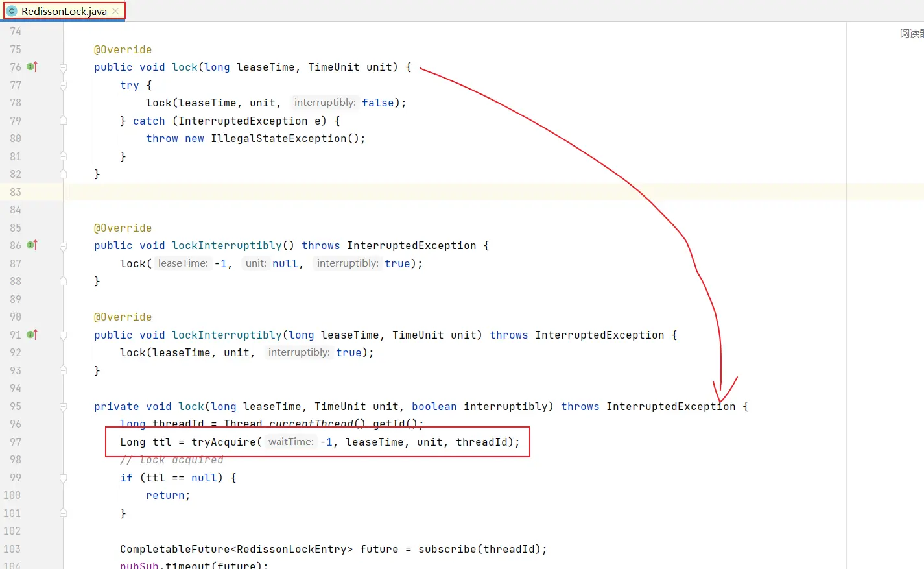This screenshot has height=569, width=924.
Task: Collapse lockInterruptibly method at line 86
Action: click(64, 246)
